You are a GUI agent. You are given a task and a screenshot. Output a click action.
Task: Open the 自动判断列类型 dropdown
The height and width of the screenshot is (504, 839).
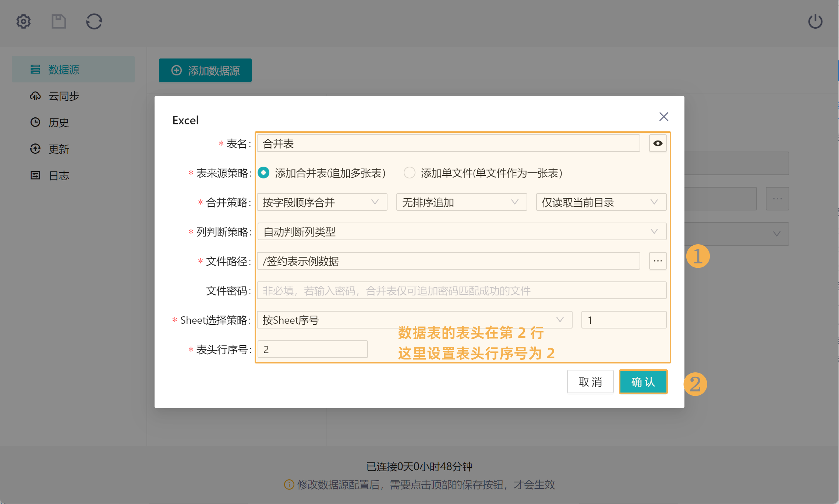click(x=461, y=232)
